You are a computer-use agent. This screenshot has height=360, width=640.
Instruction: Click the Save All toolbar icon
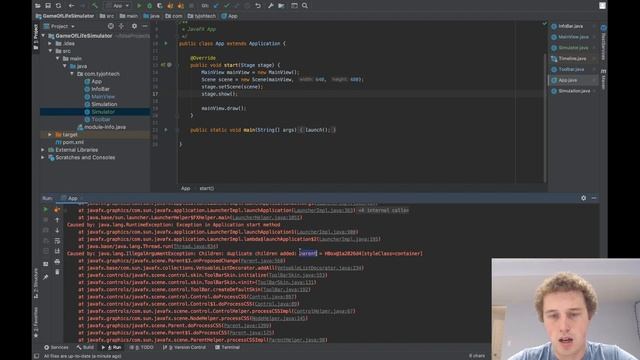tap(48, 6)
